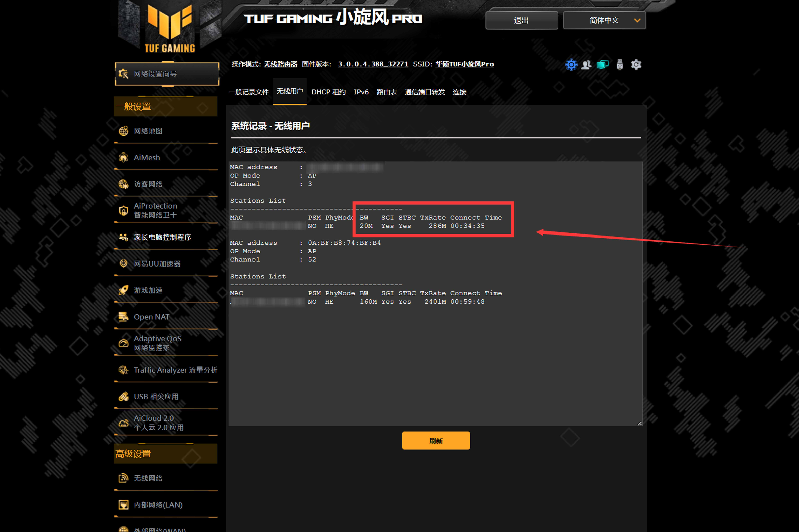Image resolution: width=799 pixels, height=532 pixels.
Task: Switch to the 一般记录文件 tab
Action: coord(248,92)
